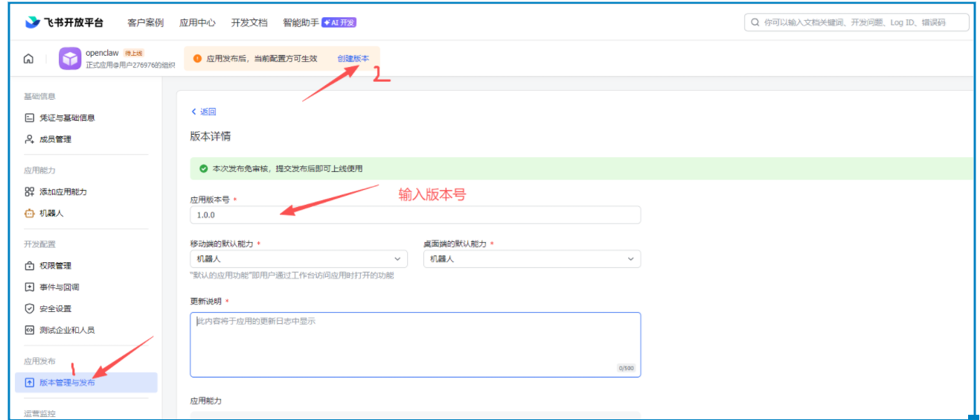Select 版本管理与发布 in the sidebar

click(x=86, y=383)
